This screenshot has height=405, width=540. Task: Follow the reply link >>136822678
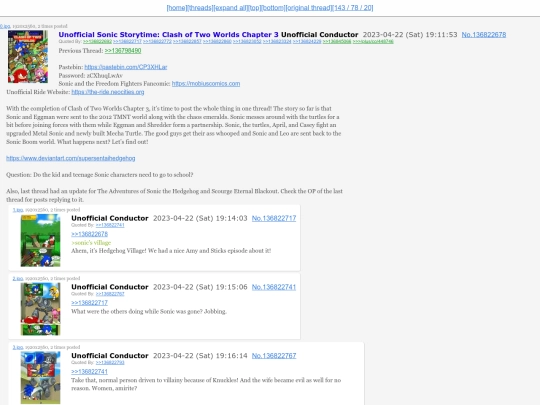[90, 234]
